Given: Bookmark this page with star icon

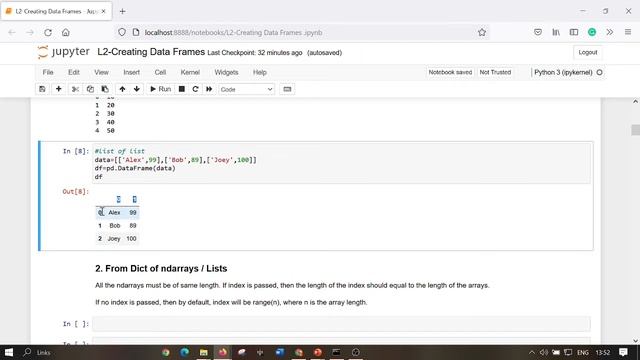Looking at the screenshot, I should pyautogui.click(x=482, y=32).
